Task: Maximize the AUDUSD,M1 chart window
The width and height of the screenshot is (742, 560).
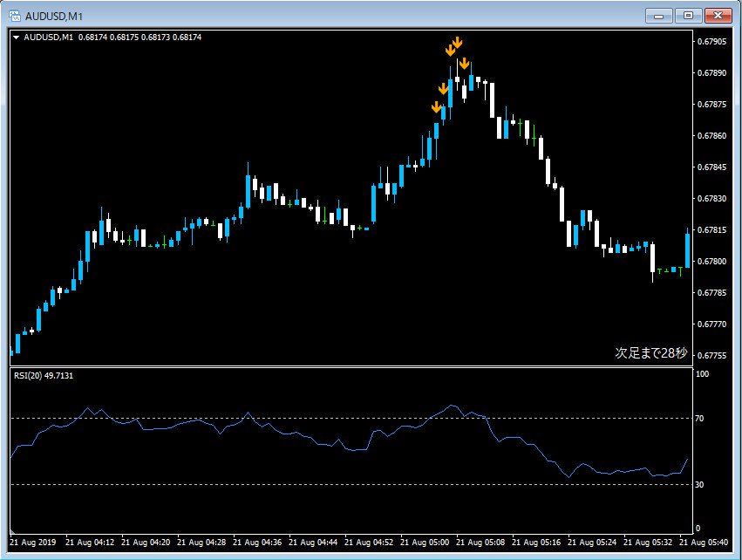Action: [x=688, y=16]
